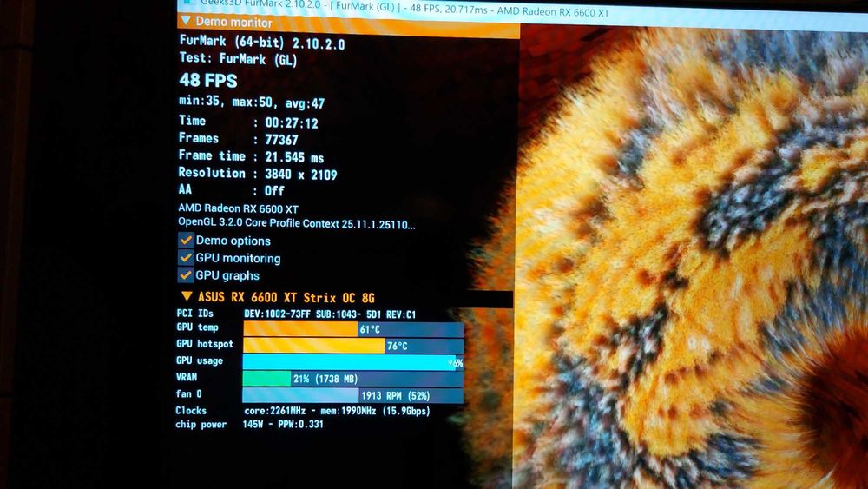Image resolution: width=868 pixels, height=489 pixels.
Task: Click the Resolution 3840 x 2109 value
Action: pos(301,175)
